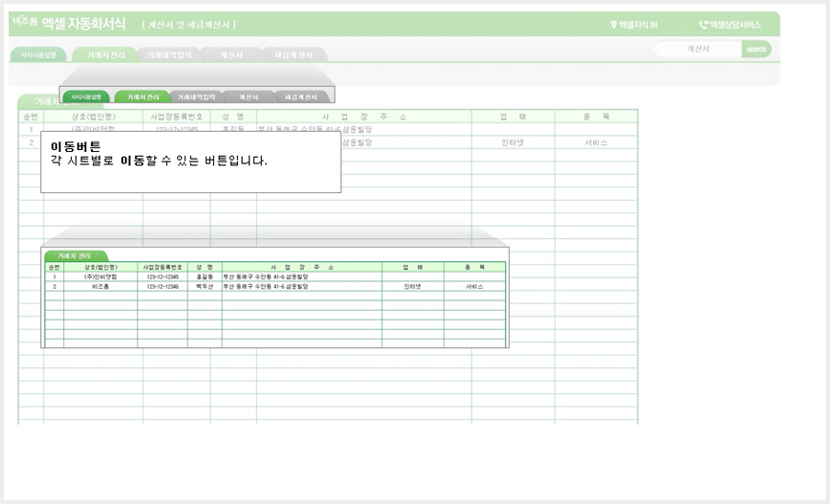Open 세금계산서 tab in top tab row
This screenshot has height=504, width=830.
pos(294,55)
